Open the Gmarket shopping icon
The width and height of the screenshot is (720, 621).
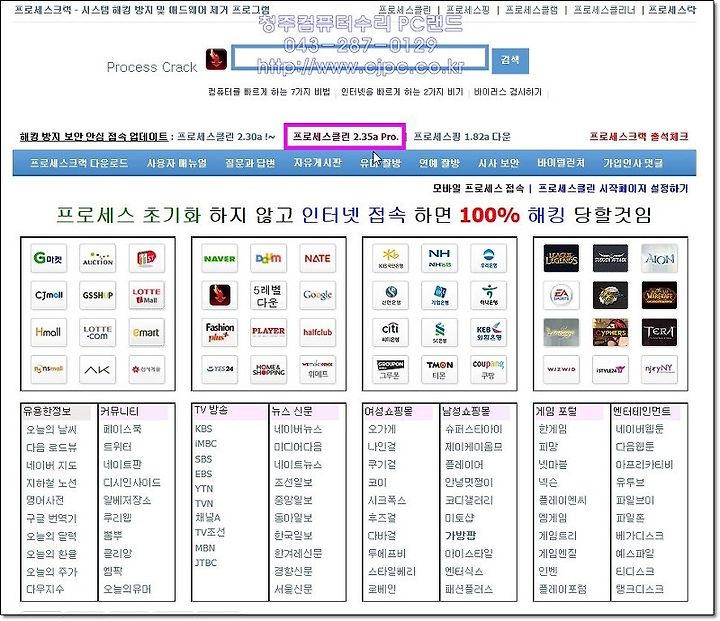pos(48,258)
